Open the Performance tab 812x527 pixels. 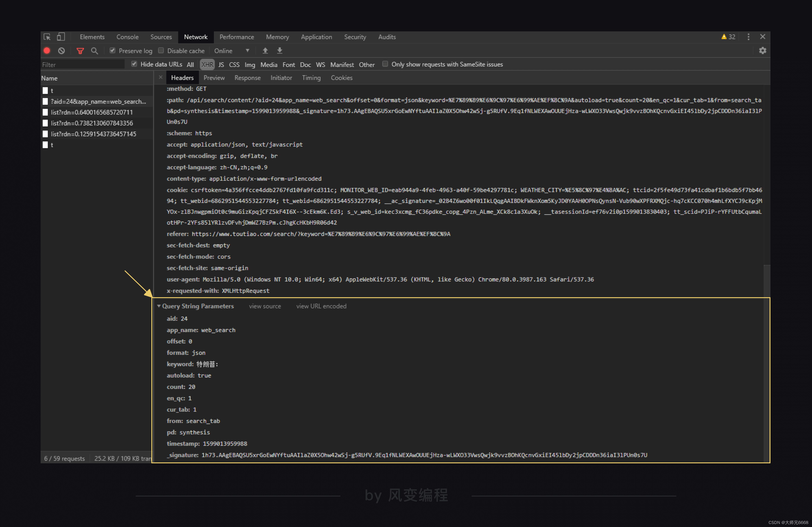(237, 37)
